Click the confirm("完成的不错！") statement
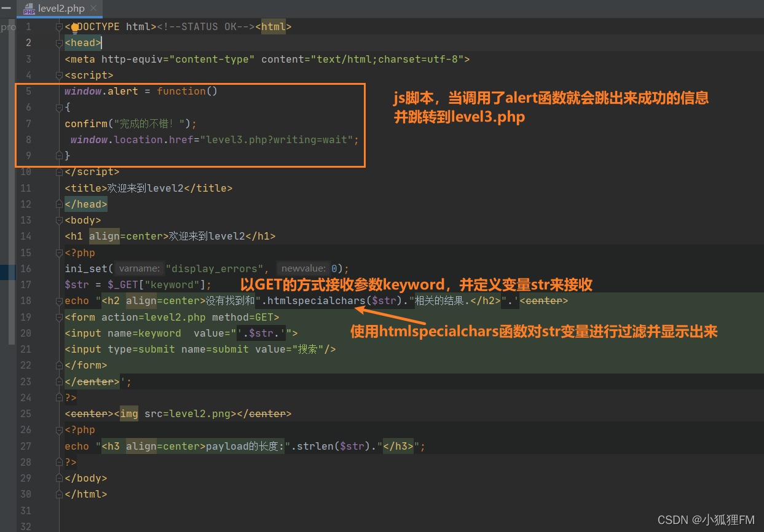Screen dimensions: 764x532 point(131,123)
